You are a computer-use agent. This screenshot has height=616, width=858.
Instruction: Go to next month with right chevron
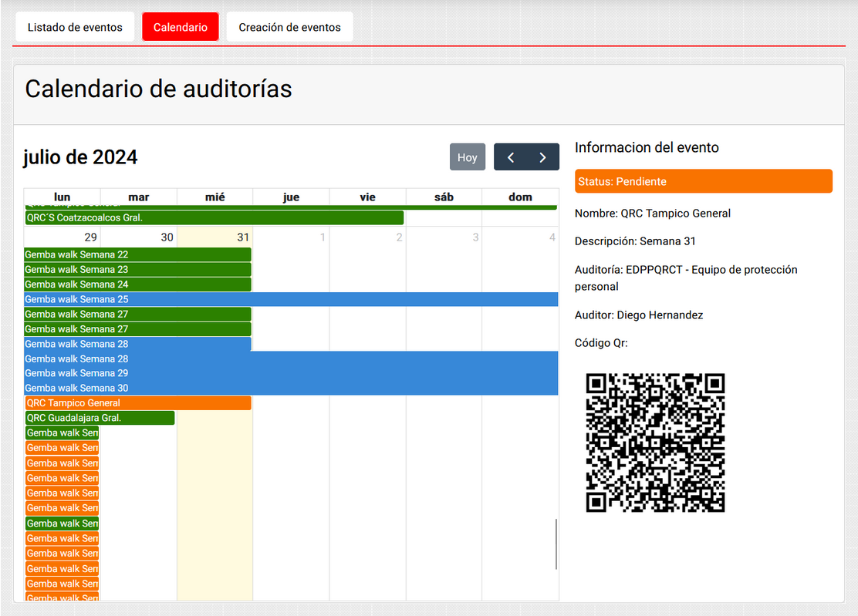click(543, 157)
